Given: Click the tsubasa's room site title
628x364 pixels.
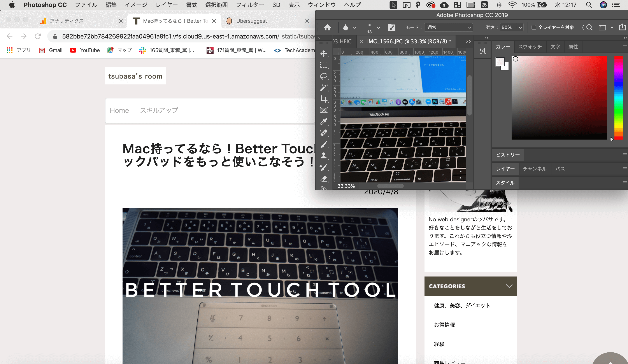Looking at the screenshot, I should pos(135,76).
